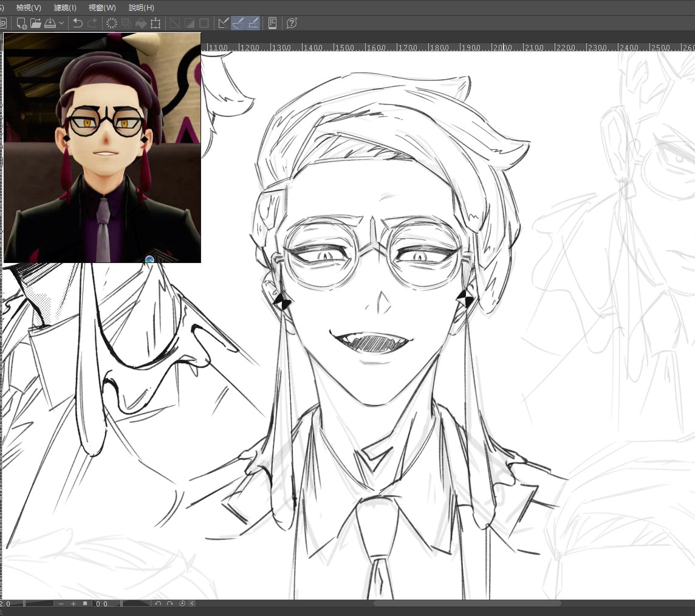Click Clear outside selection icon

126,23
